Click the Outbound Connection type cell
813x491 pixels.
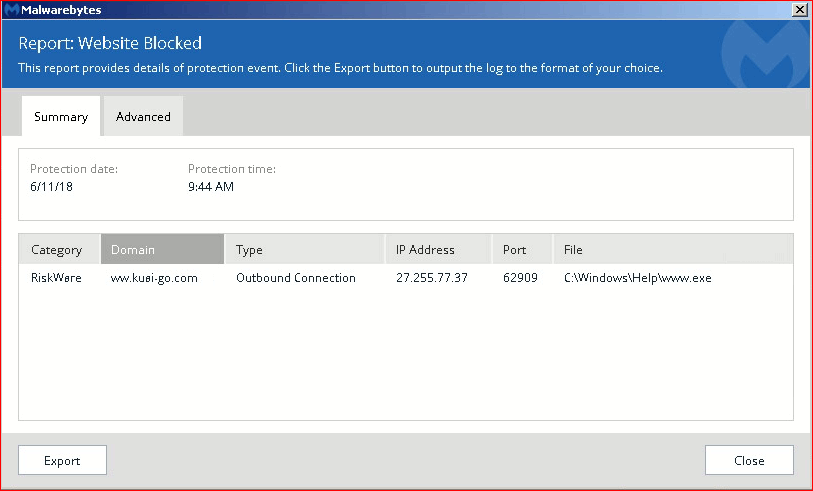296,278
